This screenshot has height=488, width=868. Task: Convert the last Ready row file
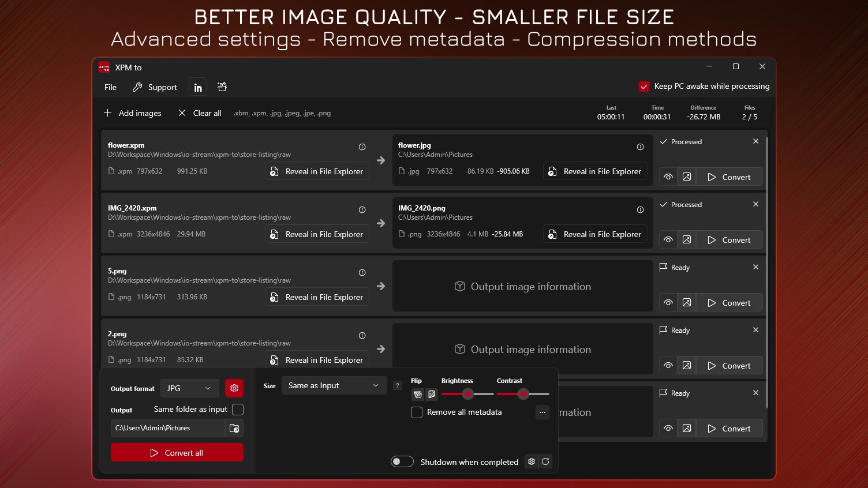(x=729, y=429)
